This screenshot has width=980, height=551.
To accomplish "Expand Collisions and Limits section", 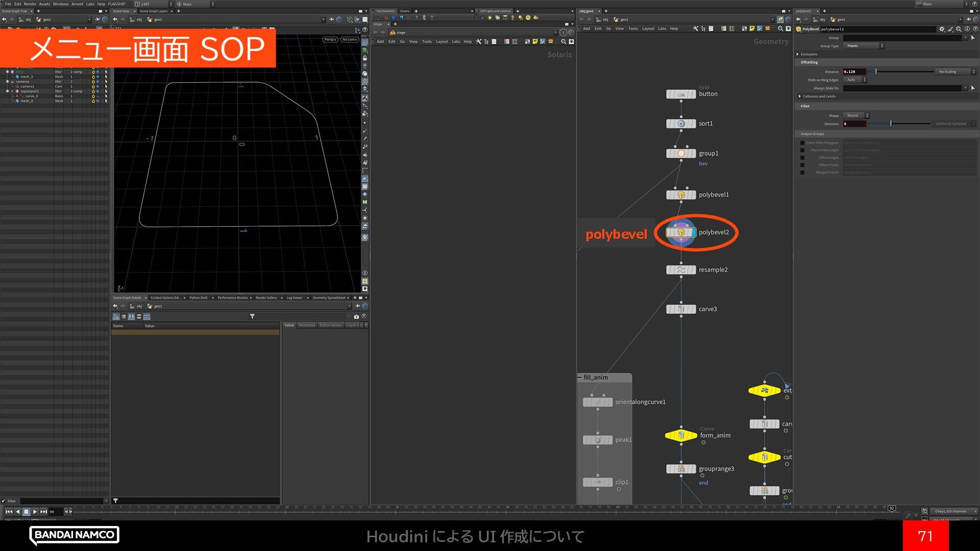I will pos(799,96).
